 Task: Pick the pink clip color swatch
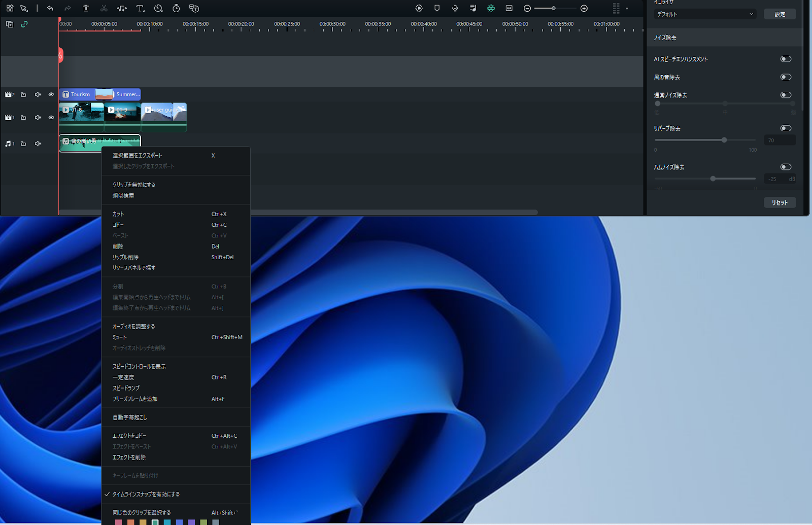click(119, 522)
